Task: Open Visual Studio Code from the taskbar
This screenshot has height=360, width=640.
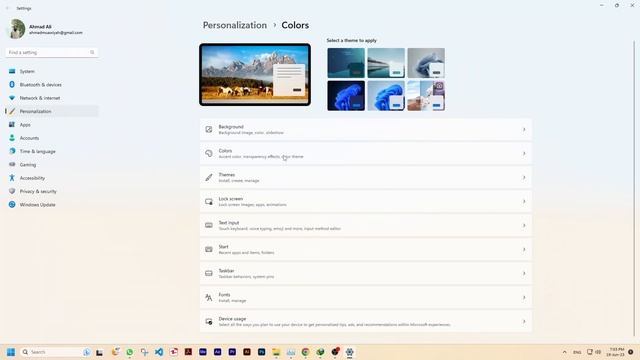Action: click(159, 352)
